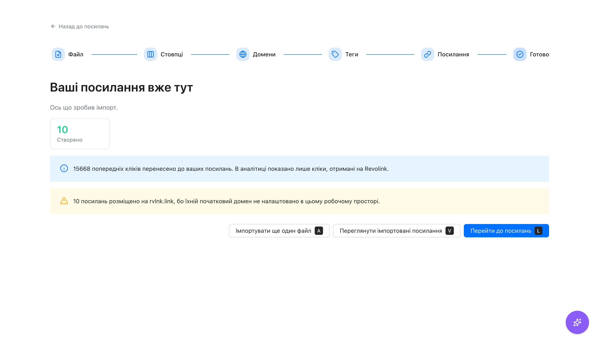This screenshot has width=599, height=364.
Task: Select the Файл step label
Action: 76,54
